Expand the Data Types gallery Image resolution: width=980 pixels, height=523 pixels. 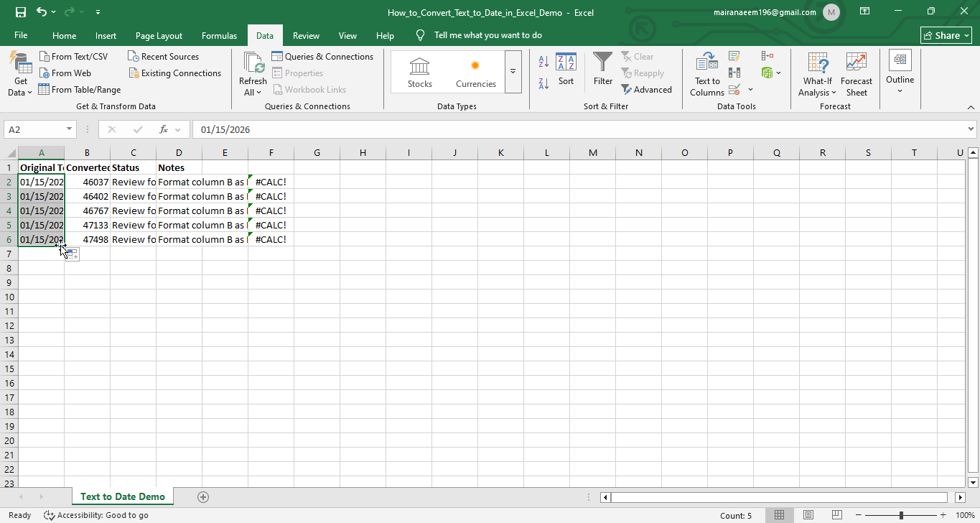(x=513, y=72)
